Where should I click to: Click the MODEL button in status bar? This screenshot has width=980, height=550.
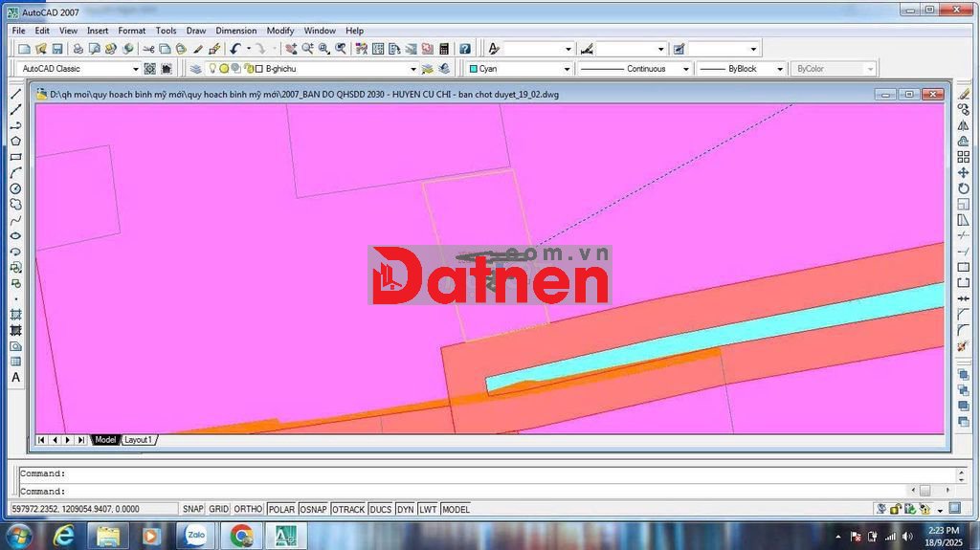click(x=456, y=509)
